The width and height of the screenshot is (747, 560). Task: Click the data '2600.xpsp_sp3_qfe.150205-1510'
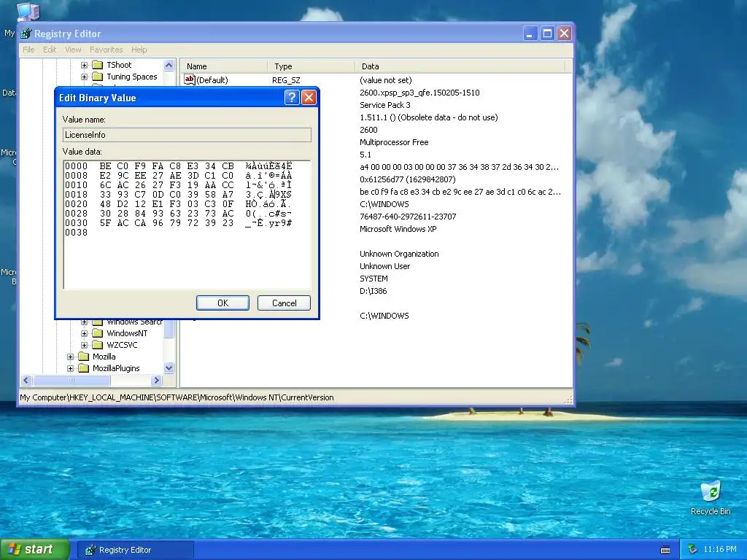coord(419,93)
